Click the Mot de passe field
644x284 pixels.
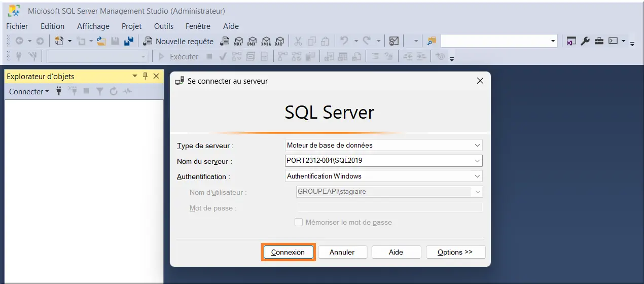(389, 207)
